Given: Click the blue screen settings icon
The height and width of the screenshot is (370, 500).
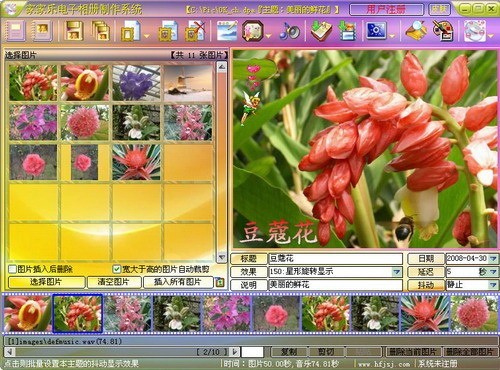Looking at the screenshot, I should [x=376, y=31].
